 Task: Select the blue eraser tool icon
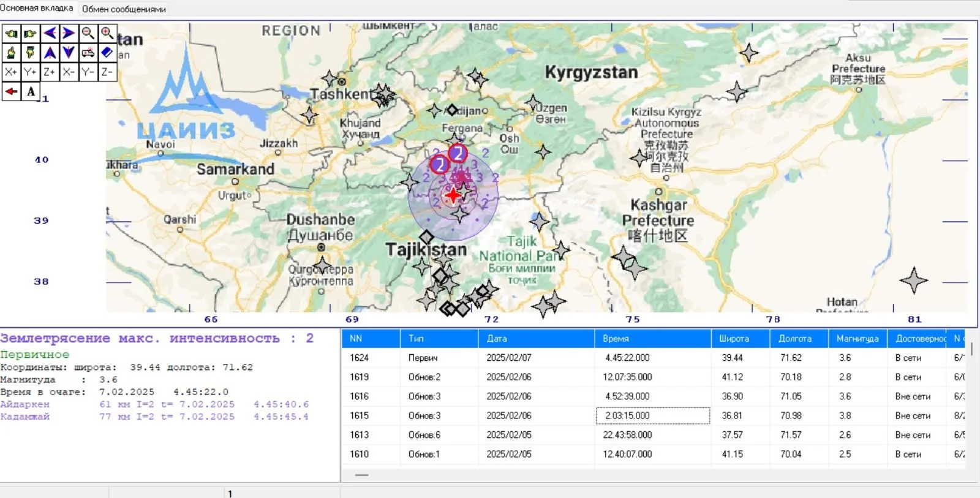coord(107,53)
